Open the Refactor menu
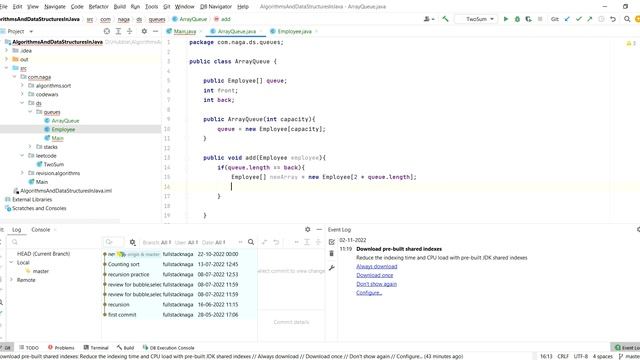The width and height of the screenshot is (640, 360). pyautogui.click(x=98, y=7)
